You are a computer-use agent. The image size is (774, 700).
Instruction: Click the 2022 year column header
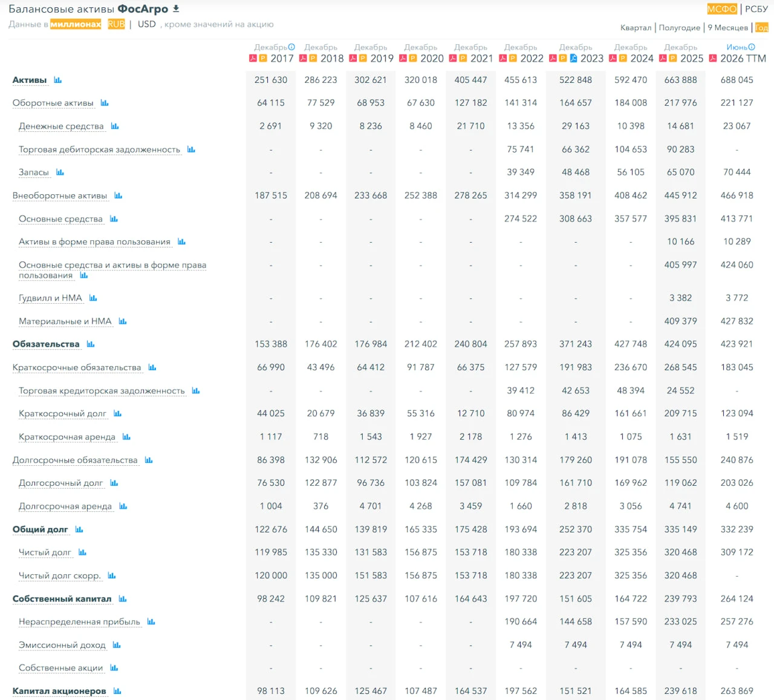[532, 59]
